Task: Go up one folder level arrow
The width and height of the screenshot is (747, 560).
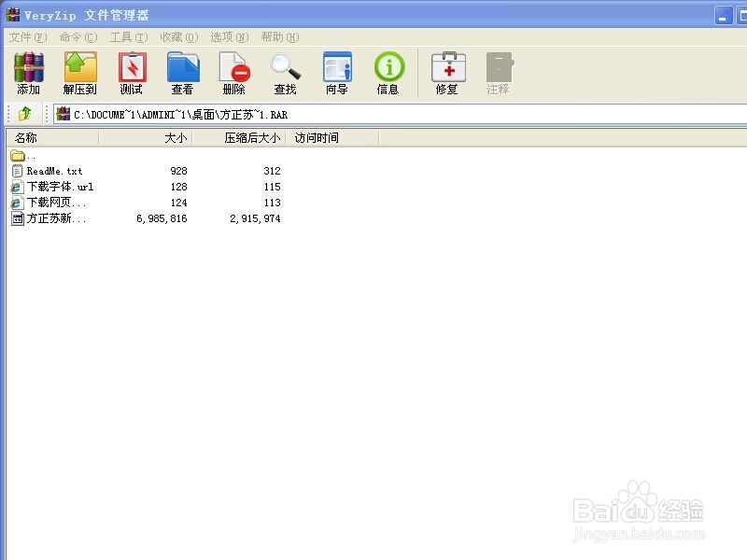Action: tap(25, 114)
